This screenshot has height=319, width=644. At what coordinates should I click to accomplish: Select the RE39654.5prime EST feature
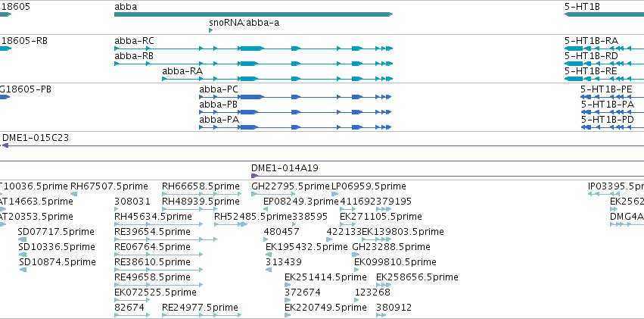tap(166, 239)
